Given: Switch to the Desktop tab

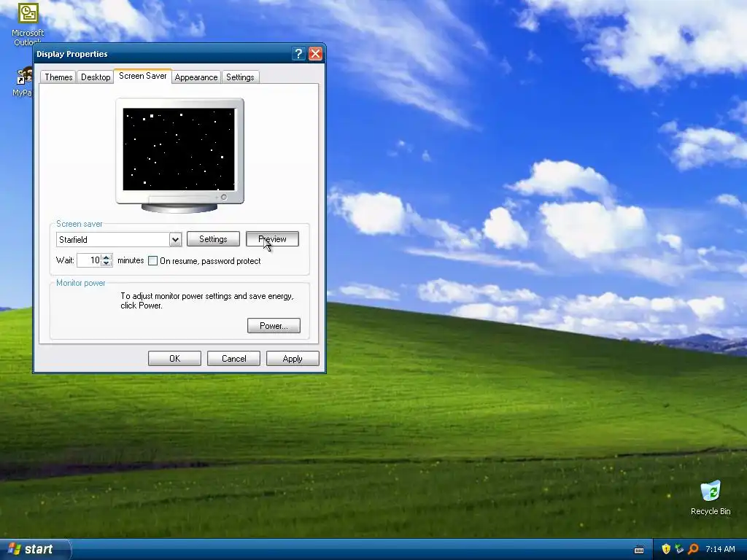Looking at the screenshot, I should coord(96,77).
